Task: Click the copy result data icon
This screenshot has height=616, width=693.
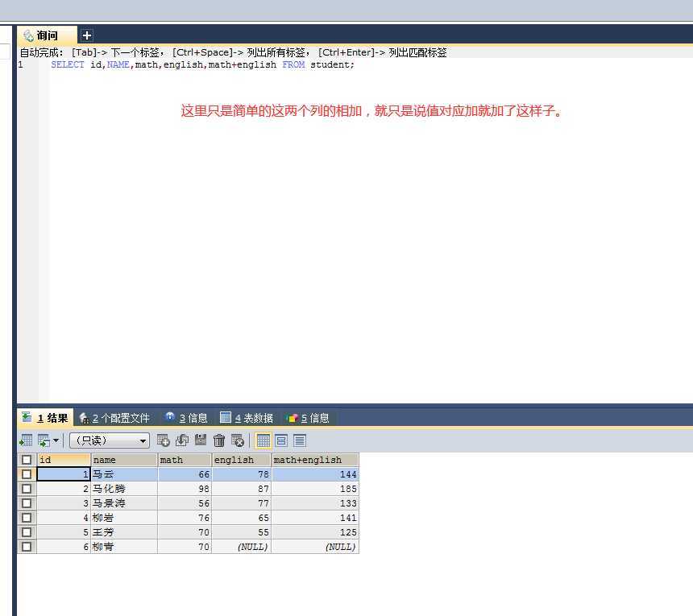Action: (x=44, y=440)
